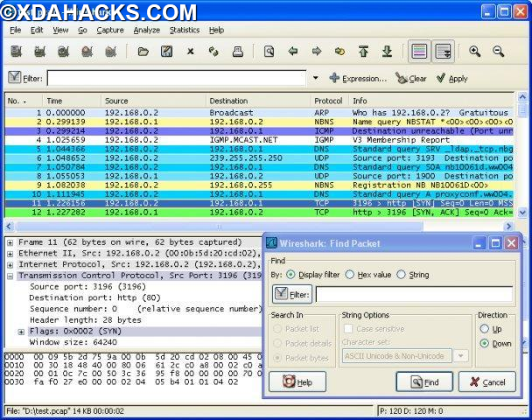
Task: Expand the Ethernet II tree node
Action: click(10, 254)
